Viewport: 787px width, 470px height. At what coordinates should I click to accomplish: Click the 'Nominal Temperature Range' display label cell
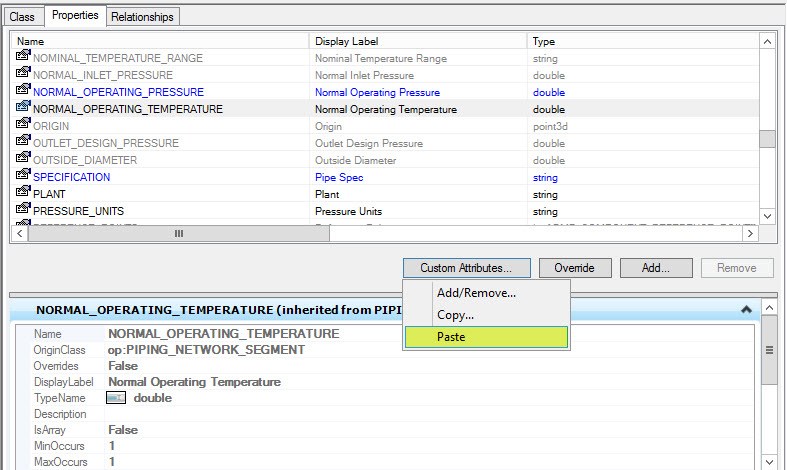coord(381,58)
